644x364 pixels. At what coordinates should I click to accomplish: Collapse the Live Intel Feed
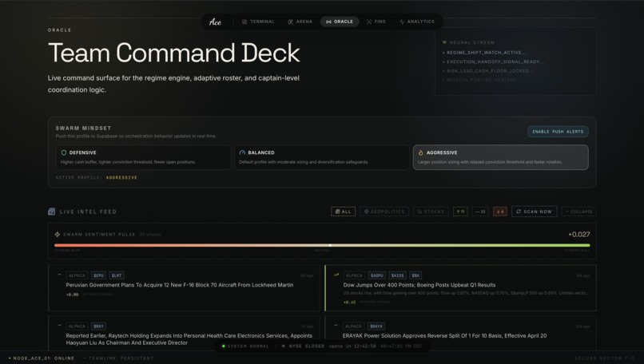(x=579, y=212)
